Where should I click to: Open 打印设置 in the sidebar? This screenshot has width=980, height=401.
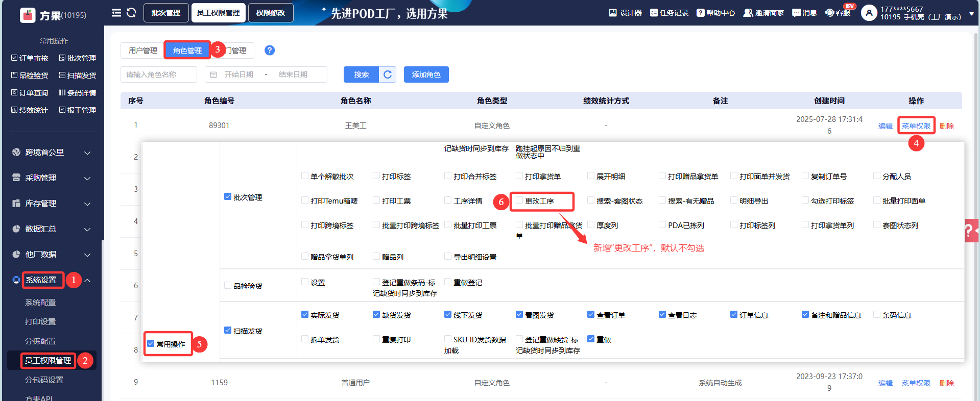click(40, 322)
